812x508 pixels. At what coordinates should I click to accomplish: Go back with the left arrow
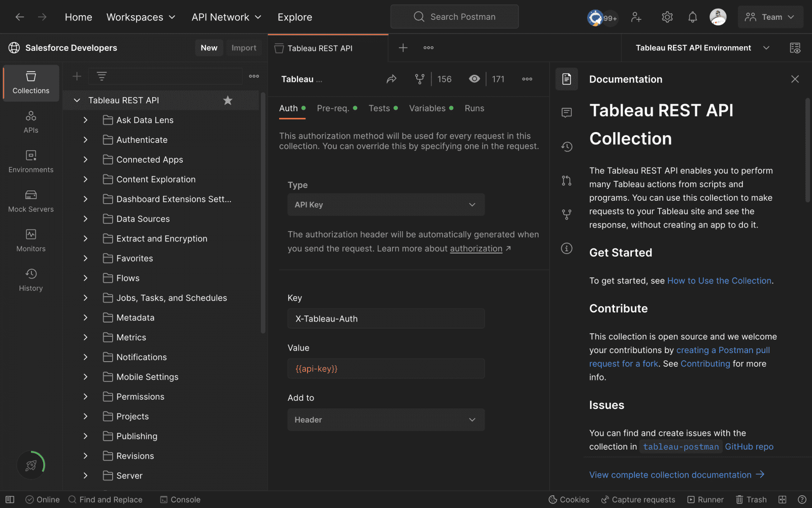point(20,17)
